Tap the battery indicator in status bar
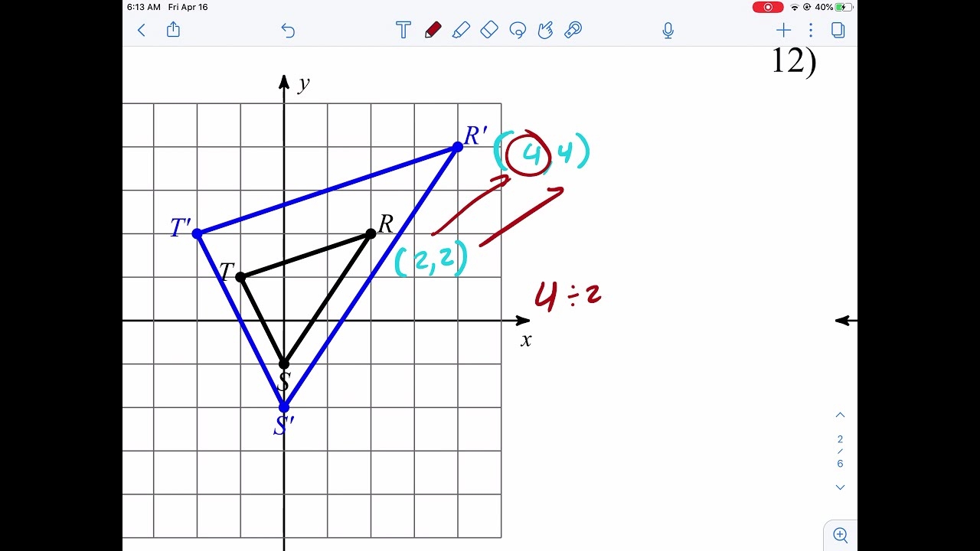The height and width of the screenshot is (551, 980). (844, 7)
